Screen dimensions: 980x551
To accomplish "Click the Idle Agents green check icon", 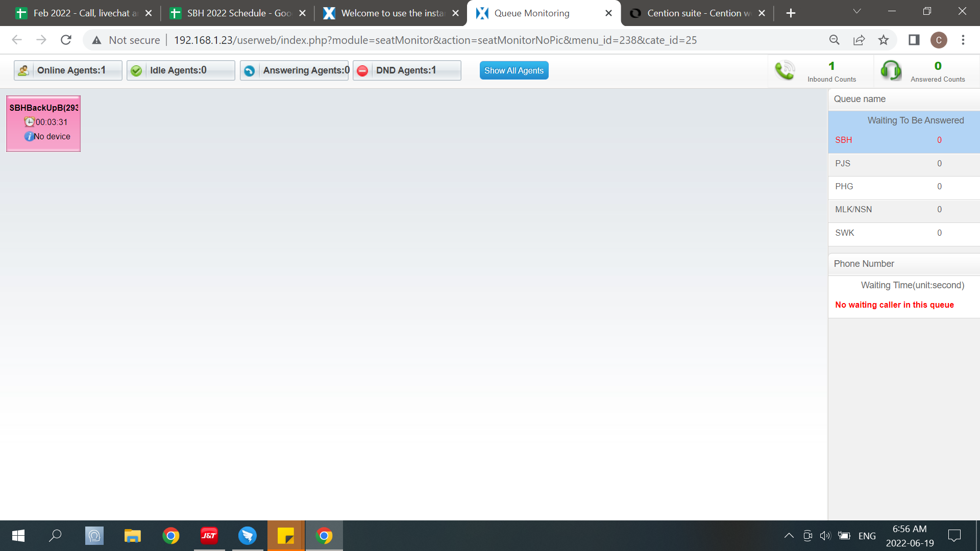I will [x=136, y=70].
